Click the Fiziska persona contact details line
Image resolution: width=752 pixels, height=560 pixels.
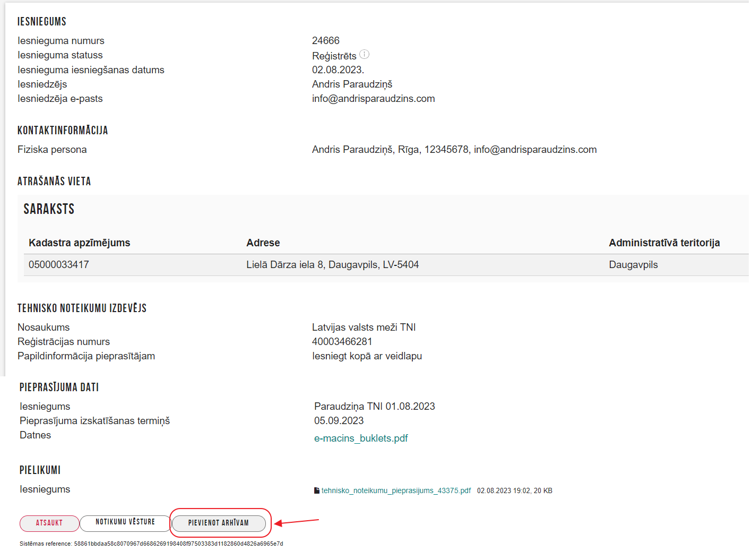(454, 149)
